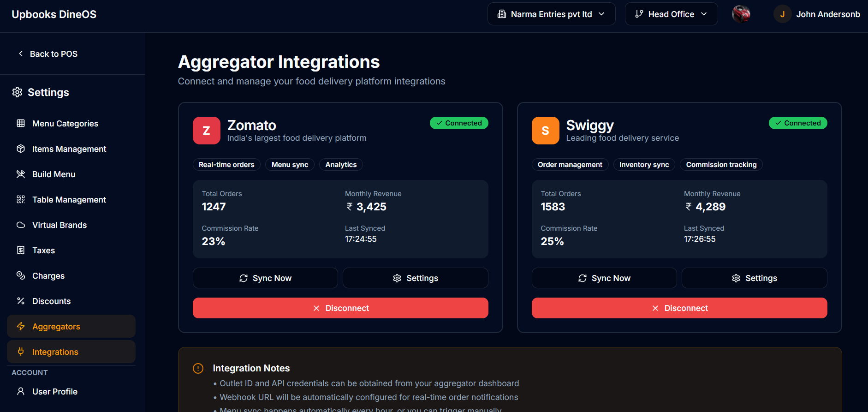Click the Order management tag
This screenshot has width=868, height=412.
570,165
